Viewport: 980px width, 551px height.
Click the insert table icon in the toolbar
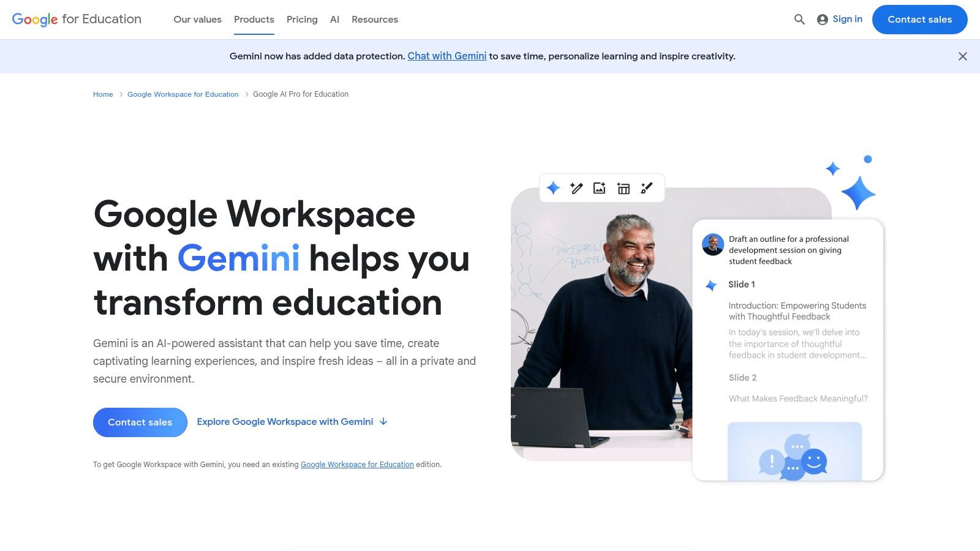pos(624,188)
